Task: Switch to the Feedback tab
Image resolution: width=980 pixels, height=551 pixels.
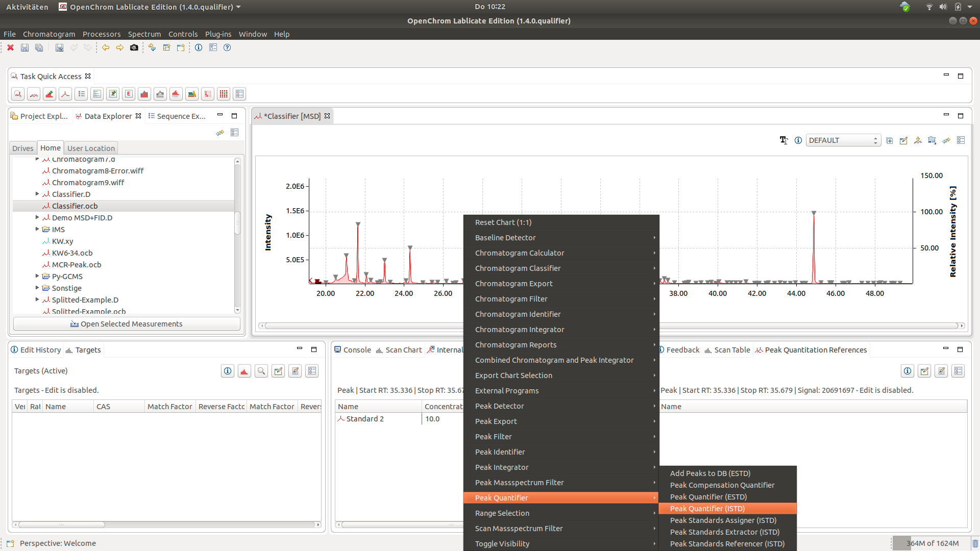Action: 679,350
